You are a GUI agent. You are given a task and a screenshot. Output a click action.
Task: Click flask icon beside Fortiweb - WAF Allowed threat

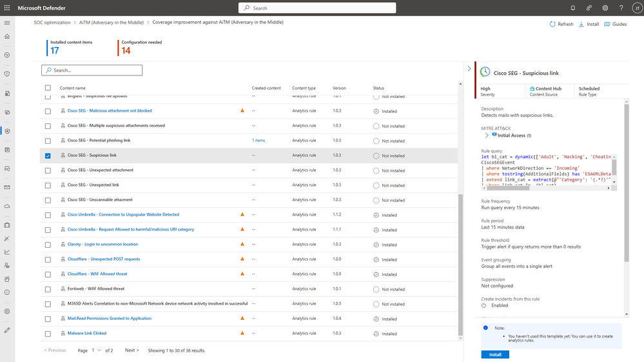tap(63, 289)
